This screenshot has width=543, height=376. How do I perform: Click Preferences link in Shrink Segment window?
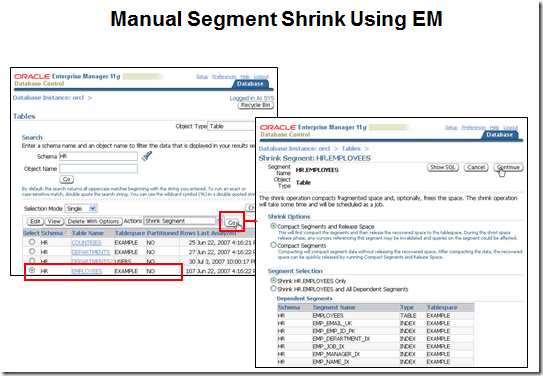click(x=473, y=127)
